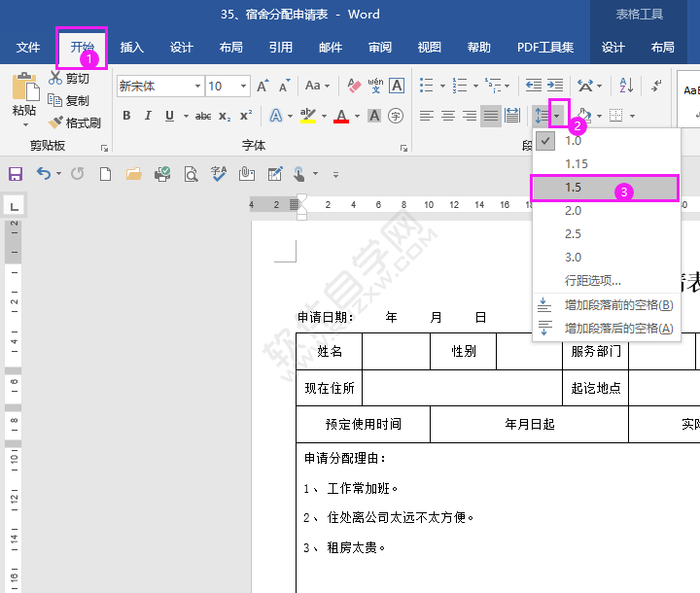Toggle italic formatting
Screen dimensions: 700x593
point(148,116)
